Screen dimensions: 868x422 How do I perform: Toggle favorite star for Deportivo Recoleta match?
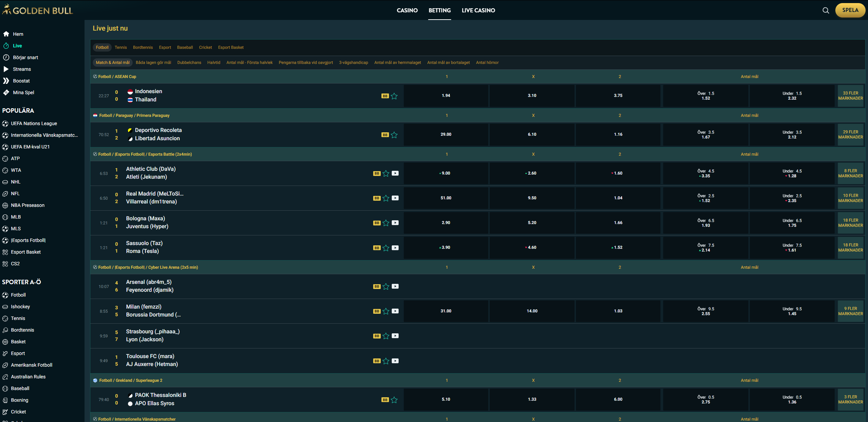point(394,135)
